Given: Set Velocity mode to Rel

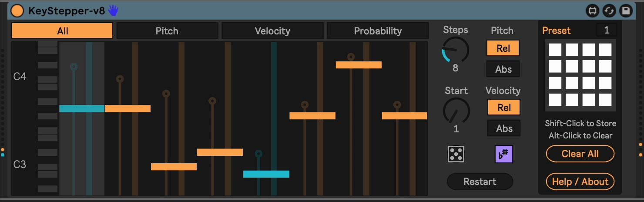Looking at the screenshot, I should point(503,108).
